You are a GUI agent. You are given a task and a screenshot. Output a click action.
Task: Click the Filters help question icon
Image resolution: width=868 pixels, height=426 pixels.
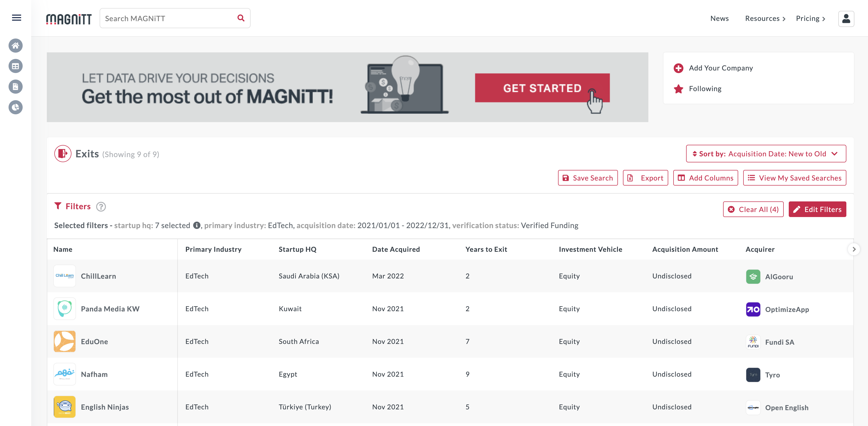click(101, 206)
